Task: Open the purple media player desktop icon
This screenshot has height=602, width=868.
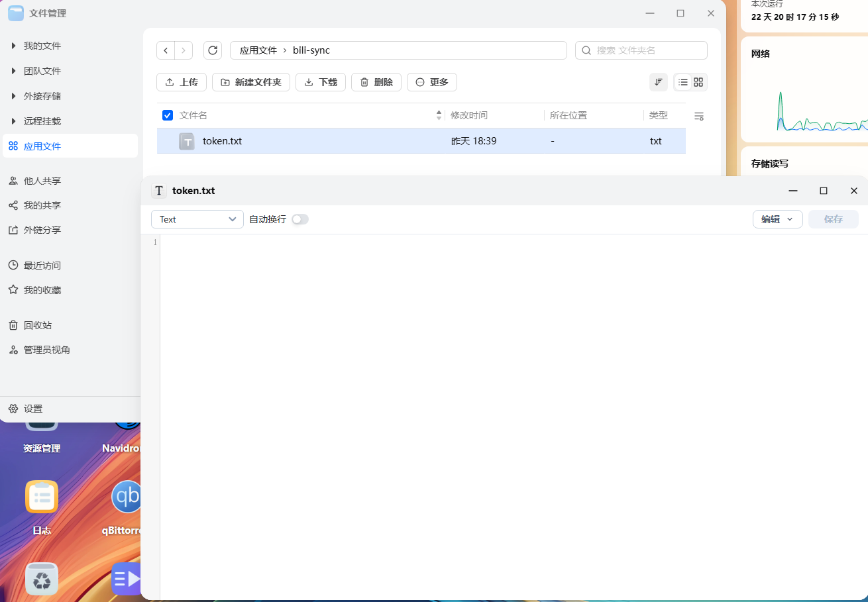Action: tap(126, 579)
